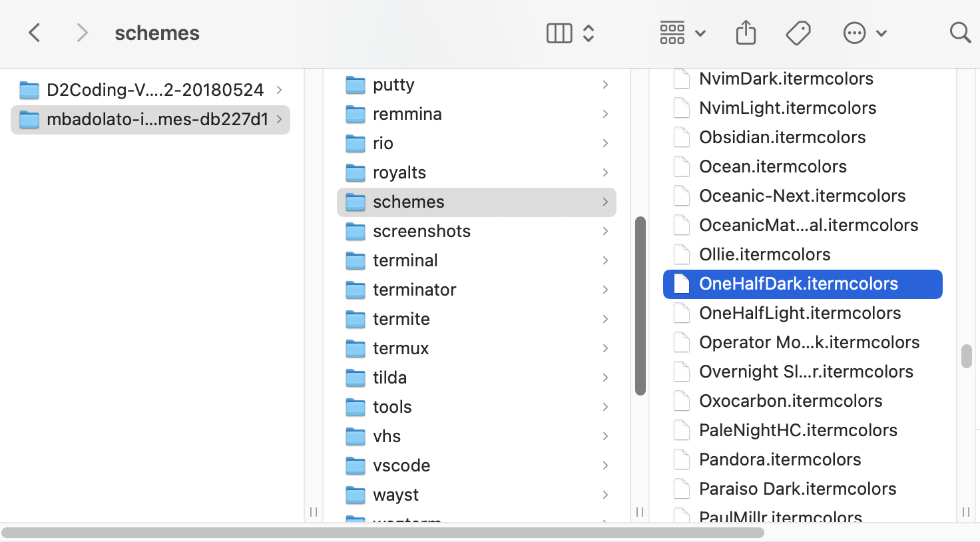Expand the royalts row chevron
This screenshot has width=980, height=542.
(x=605, y=172)
